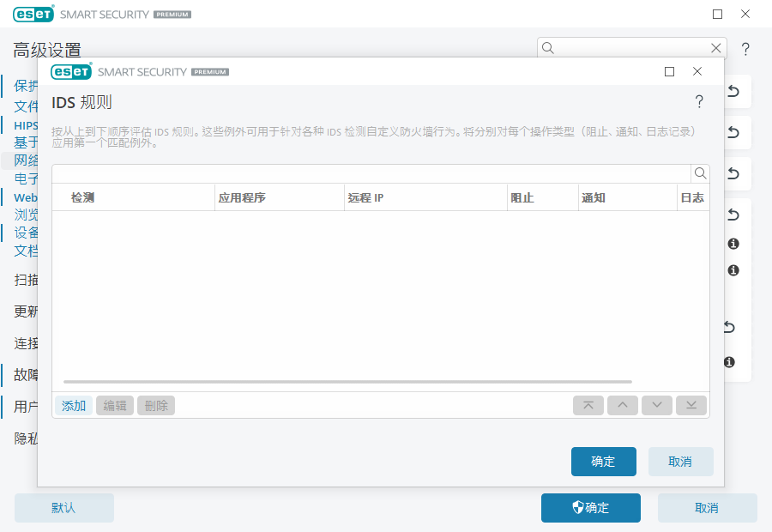Click the help question mark in IDS rules dialog

click(699, 101)
